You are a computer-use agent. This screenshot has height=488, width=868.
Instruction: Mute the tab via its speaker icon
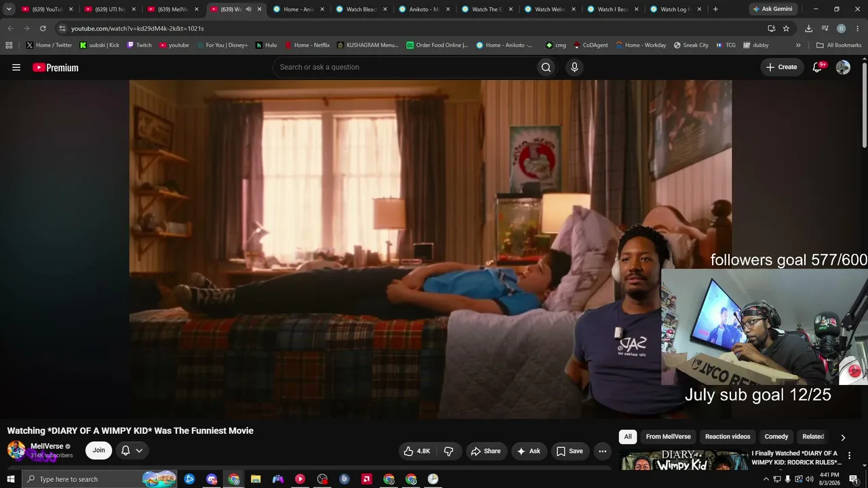(x=248, y=9)
